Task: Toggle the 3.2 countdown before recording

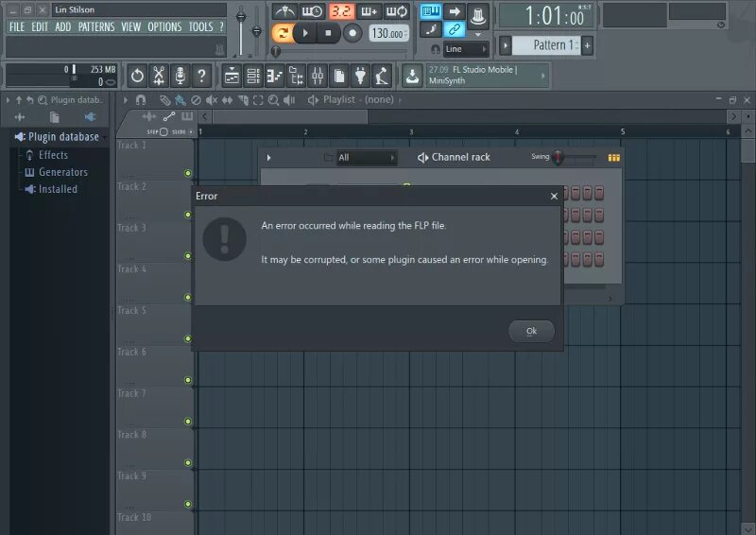Action: tap(341, 11)
